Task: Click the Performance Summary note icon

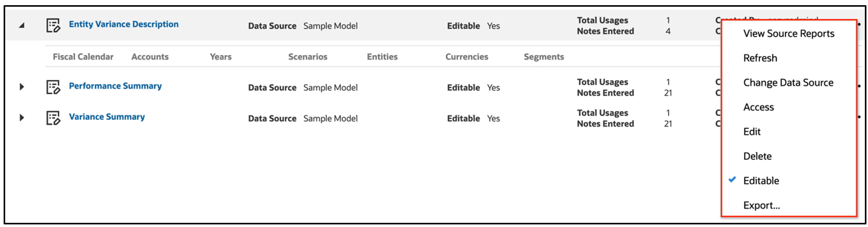Action: [53, 87]
